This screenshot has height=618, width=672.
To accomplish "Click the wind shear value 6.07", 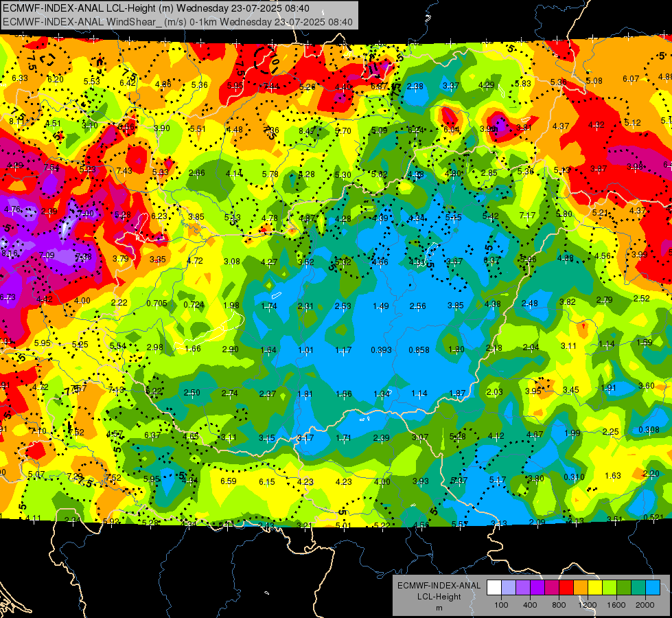I will tap(631, 78).
